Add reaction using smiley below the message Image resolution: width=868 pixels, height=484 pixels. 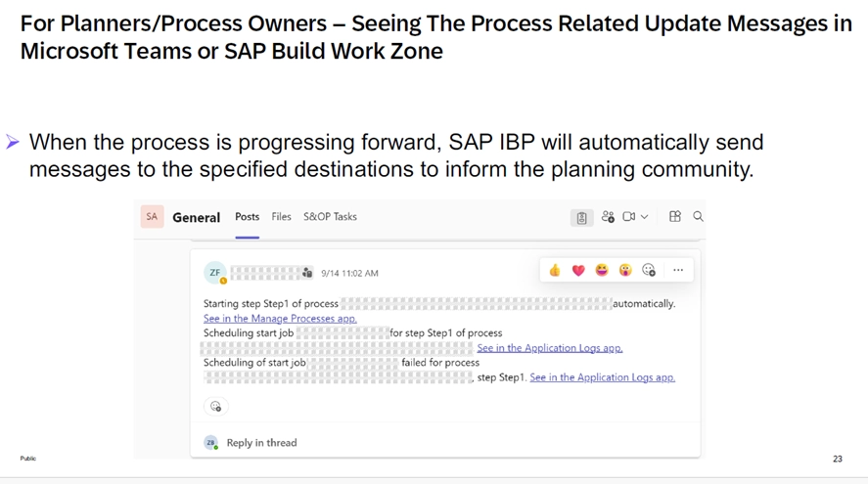coord(215,407)
